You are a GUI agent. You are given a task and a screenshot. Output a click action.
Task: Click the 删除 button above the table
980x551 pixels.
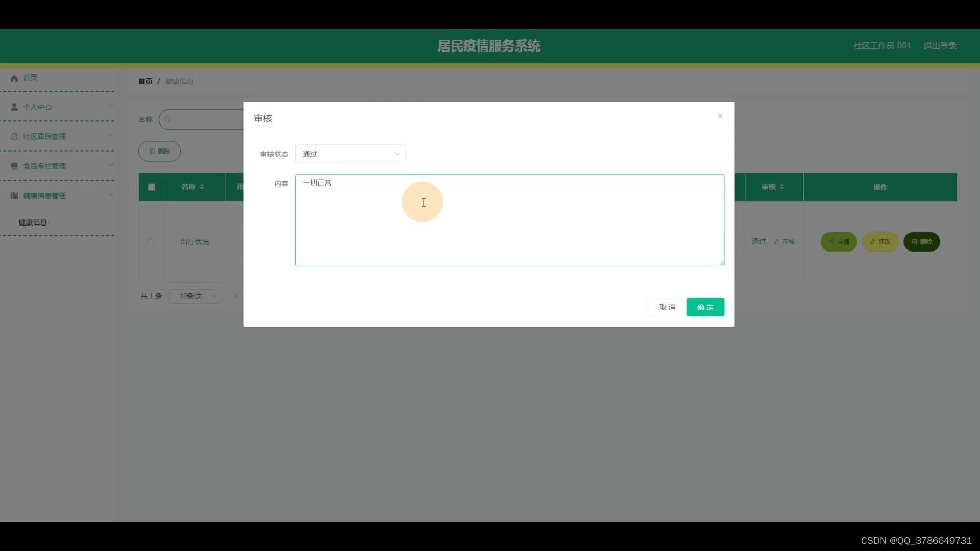[159, 151]
